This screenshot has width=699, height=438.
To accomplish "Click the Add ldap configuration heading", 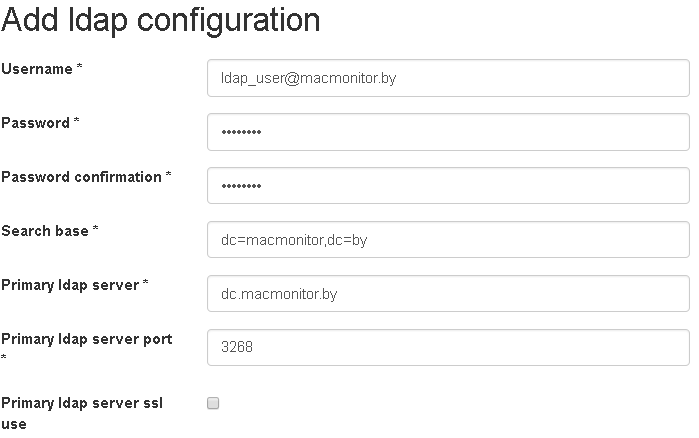I will pyautogui.click(x=161, y=20).
